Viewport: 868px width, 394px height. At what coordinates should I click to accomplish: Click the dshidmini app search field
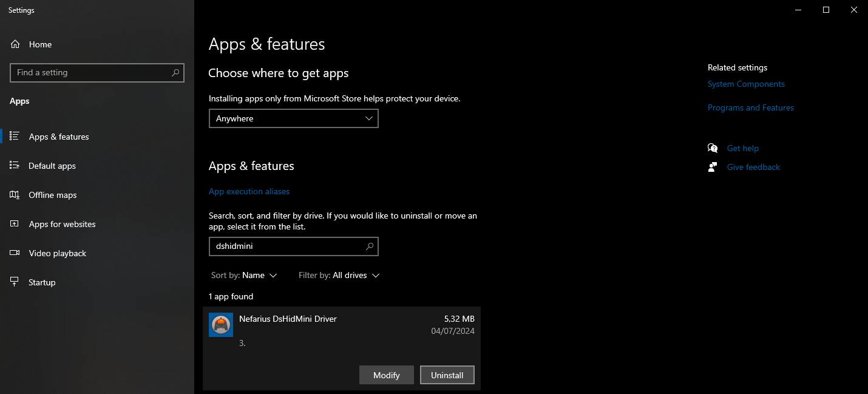click(x=294, y=246)
